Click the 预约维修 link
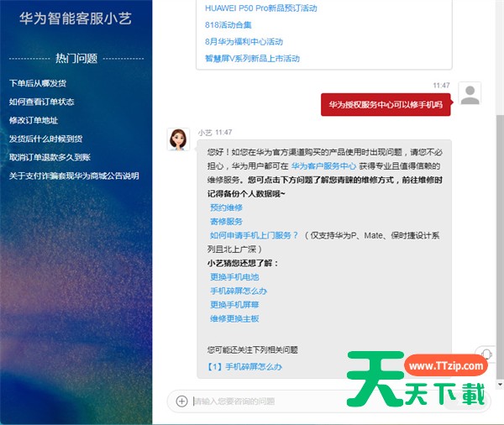 (226, 207)
